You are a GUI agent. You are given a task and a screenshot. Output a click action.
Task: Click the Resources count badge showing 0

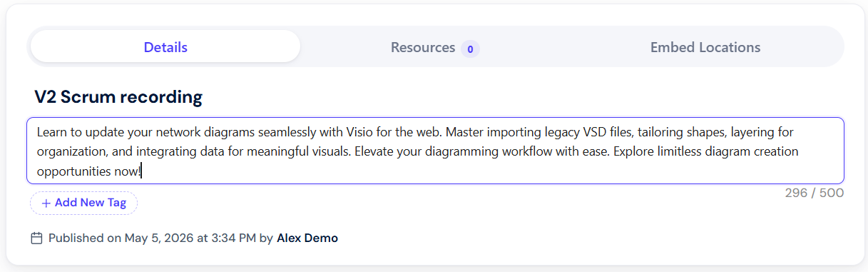pos(469,49)
